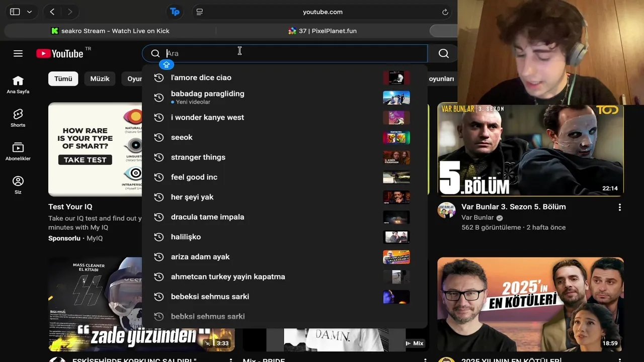Select the Tümü filter chip
The width and height of the screenshot is (644, 362).
pyautogui.click(x=63, y=78)
